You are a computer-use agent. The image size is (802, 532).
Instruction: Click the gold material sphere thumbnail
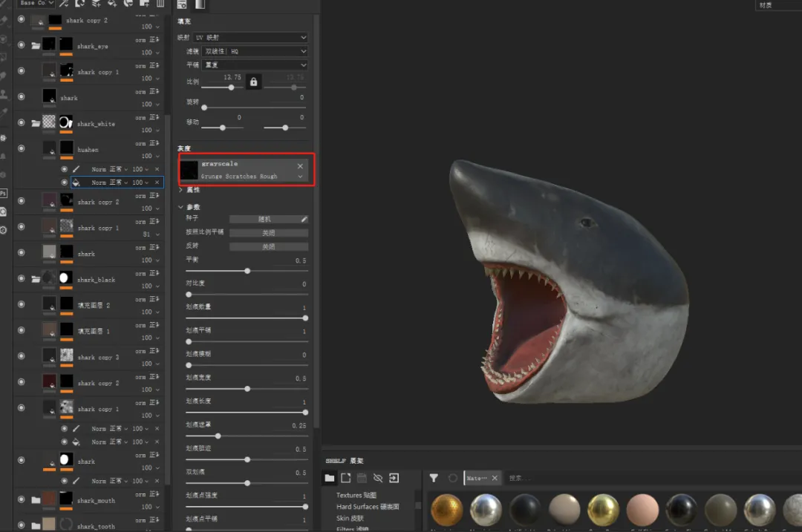tap(447, 510)
